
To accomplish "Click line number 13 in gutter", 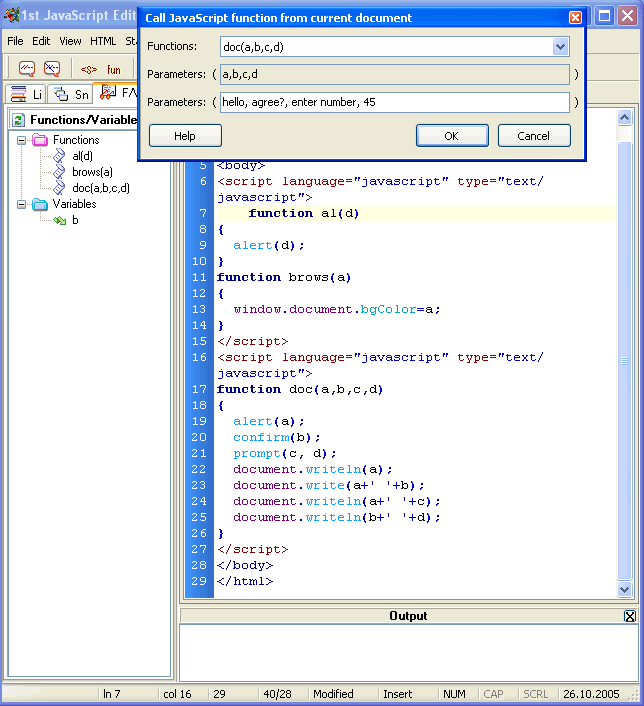I will click(x=199, y=309).
